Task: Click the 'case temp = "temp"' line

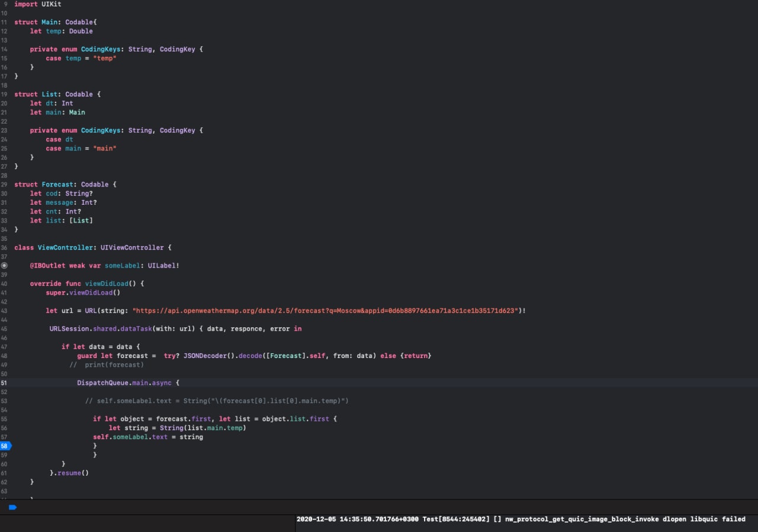Action: tap(81, 58)
